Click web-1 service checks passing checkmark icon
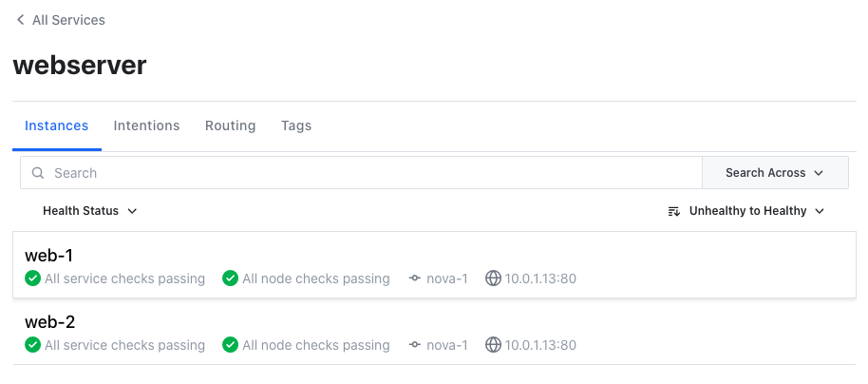Screen dimensions: 868x384 32,278
